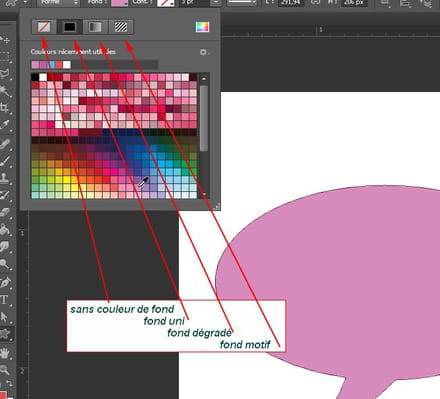Select the Path Selection arrow tool
The image size is (440, 399).
5,317
